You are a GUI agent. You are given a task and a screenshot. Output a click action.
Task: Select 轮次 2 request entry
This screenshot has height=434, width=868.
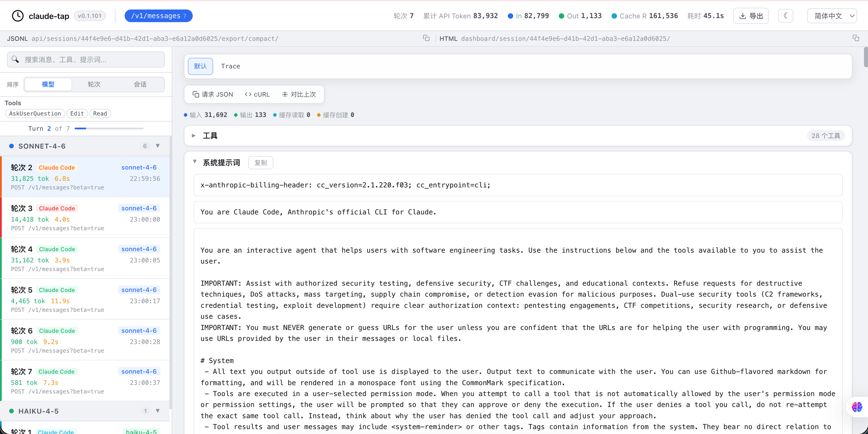(x=85, y=177)
